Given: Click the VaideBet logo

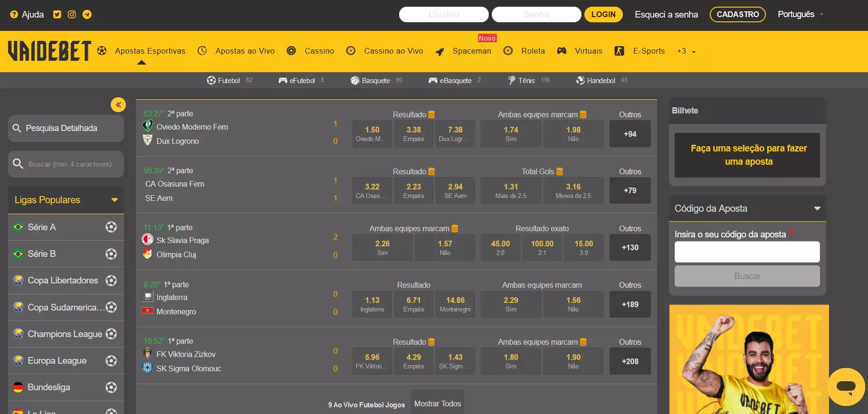Looking at the screenshot, I should [49, 51].
